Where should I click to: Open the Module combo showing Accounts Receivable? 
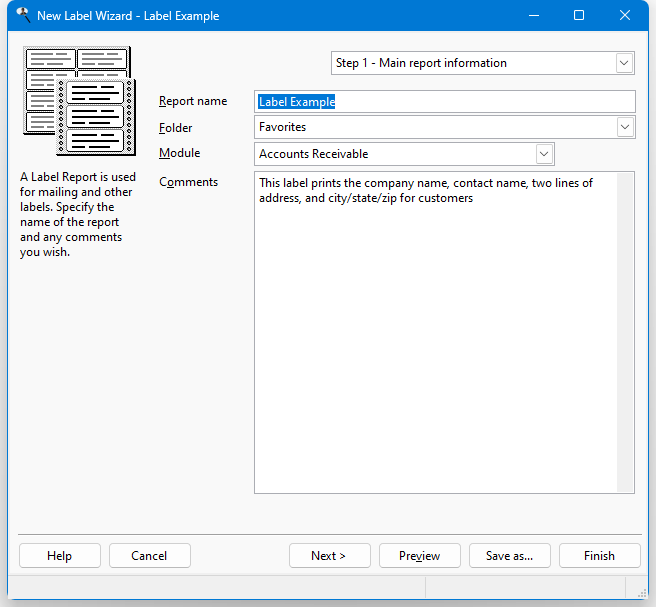(404, 154)
